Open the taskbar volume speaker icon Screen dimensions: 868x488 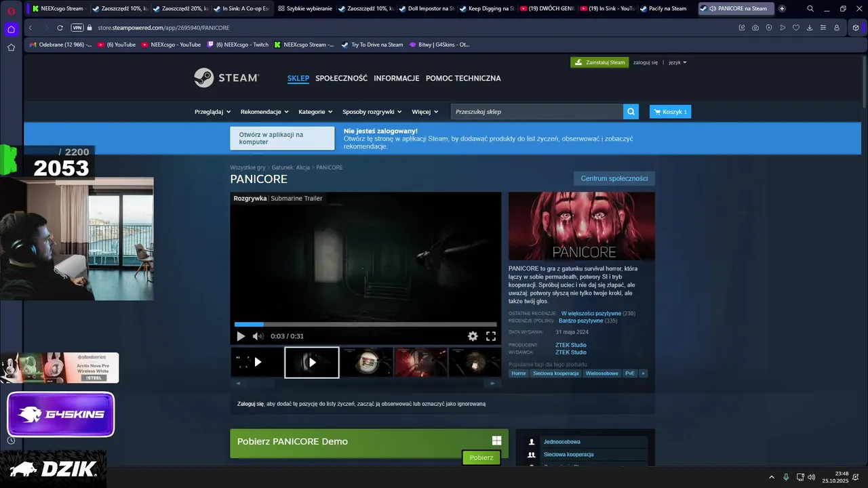pos(812,477)
